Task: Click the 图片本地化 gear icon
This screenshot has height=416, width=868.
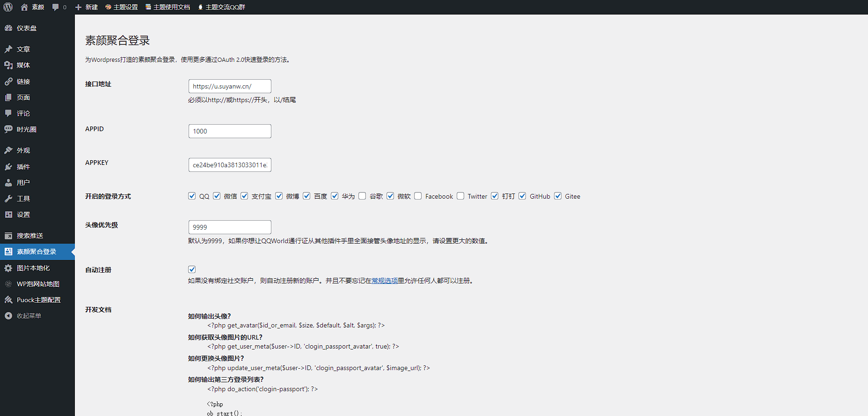Action: click(8, 268)
